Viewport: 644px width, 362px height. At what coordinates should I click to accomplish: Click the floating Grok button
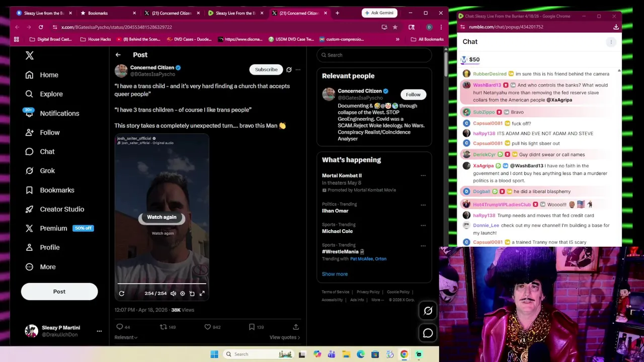pyautogui.click(x=428, y=311)
